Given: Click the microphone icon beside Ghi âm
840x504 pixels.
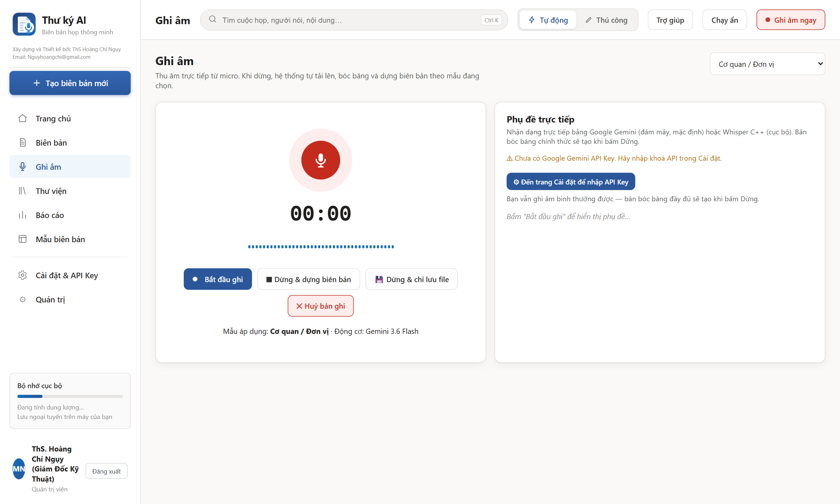Looking at the screenshot, I should [22, 167].
